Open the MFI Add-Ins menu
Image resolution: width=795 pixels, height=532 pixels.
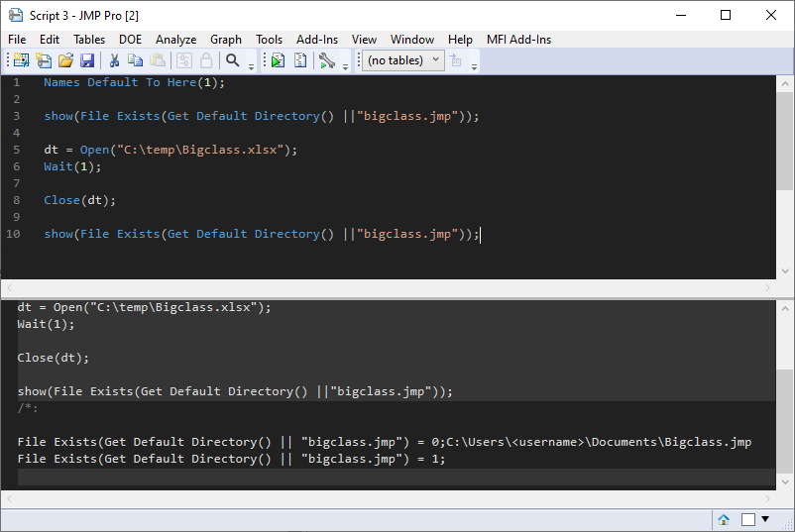click(x=518, y=40)
